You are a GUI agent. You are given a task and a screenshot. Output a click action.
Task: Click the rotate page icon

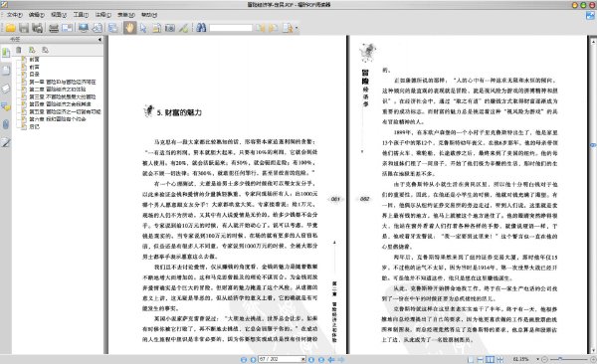point(98,28)
